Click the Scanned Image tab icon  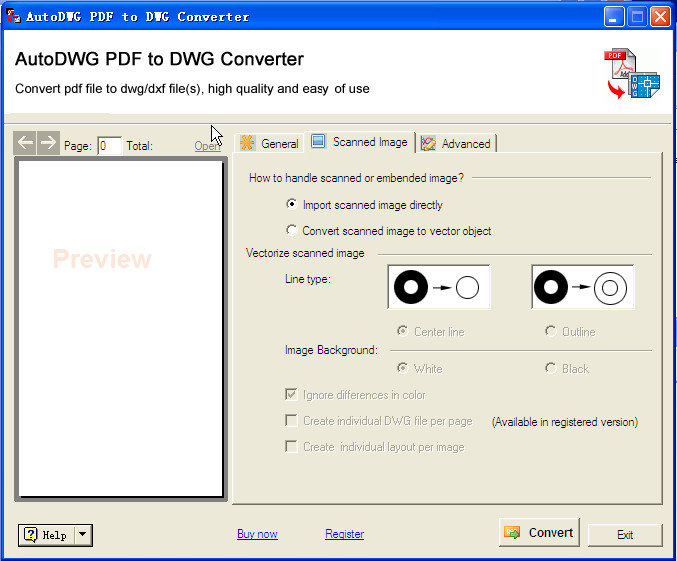pyautogui.click(x=318, y=141)
